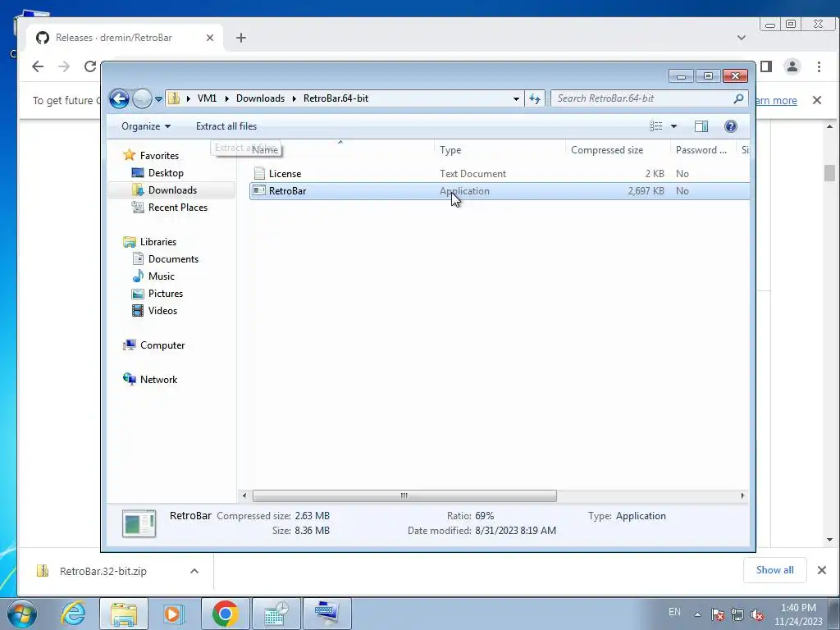The height and width of the screenshot is (630, 840).
Task: Toggle the preview pane
Action: pos(701,126)
